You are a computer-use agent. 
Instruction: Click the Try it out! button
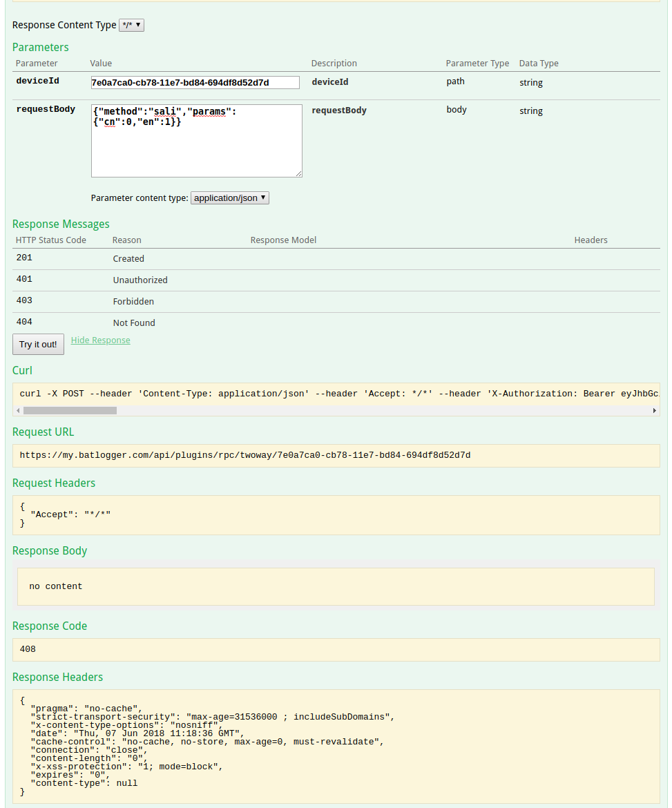click(38, 344)
